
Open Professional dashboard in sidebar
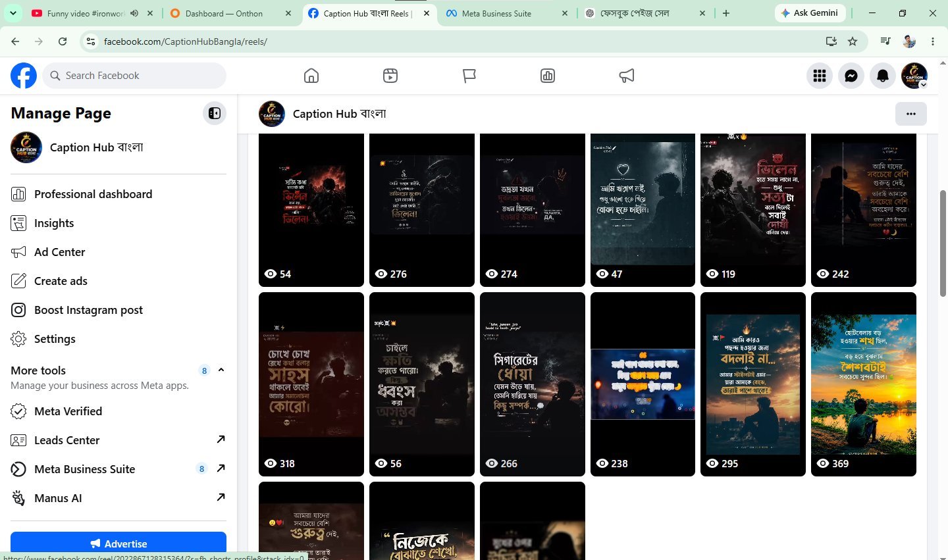tap(118, 194)
